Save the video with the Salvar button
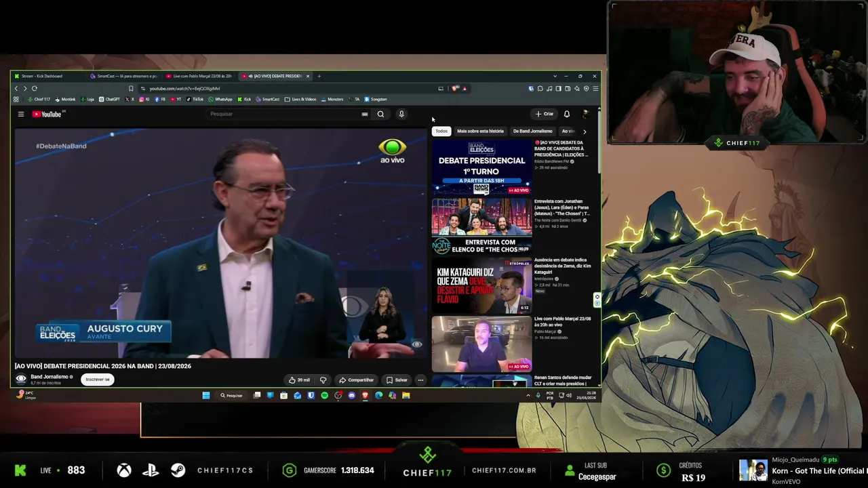 tap(397, 380)
